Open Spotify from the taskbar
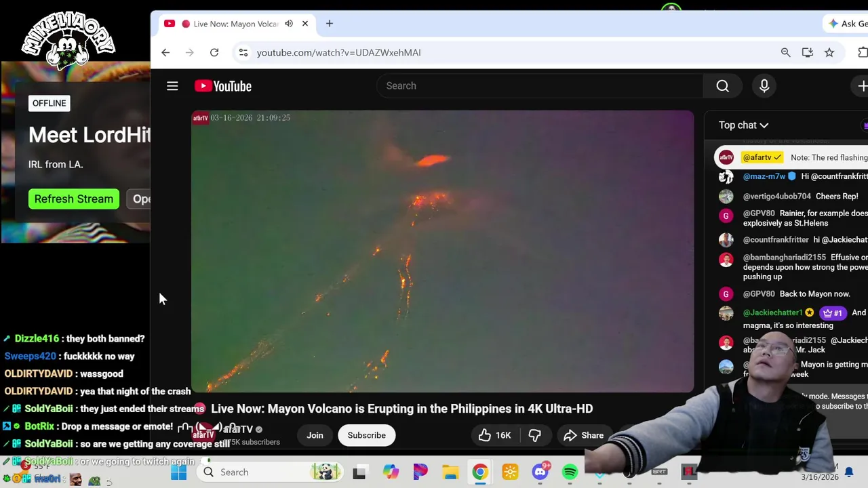This screenshot has width=868, height=488. click(570, 472)
